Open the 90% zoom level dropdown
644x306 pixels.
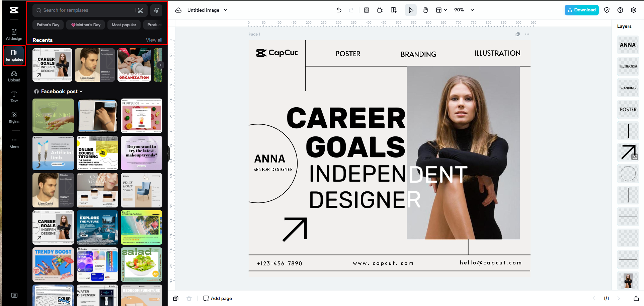coord(464,10)
